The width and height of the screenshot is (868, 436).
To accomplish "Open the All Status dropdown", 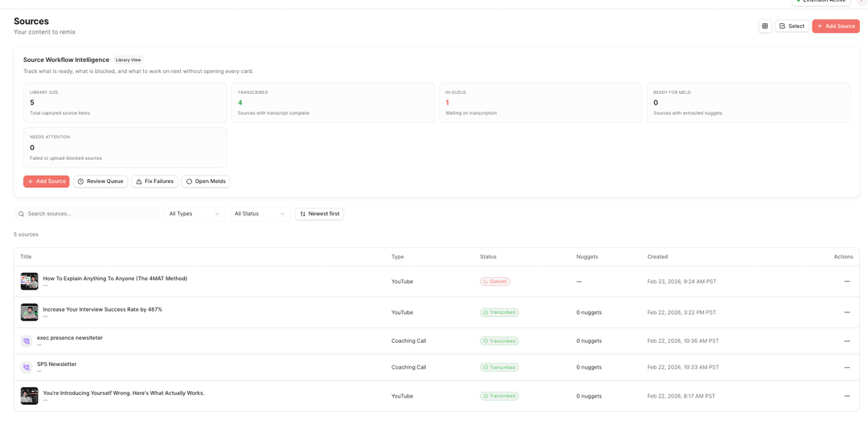I will 260,214.
